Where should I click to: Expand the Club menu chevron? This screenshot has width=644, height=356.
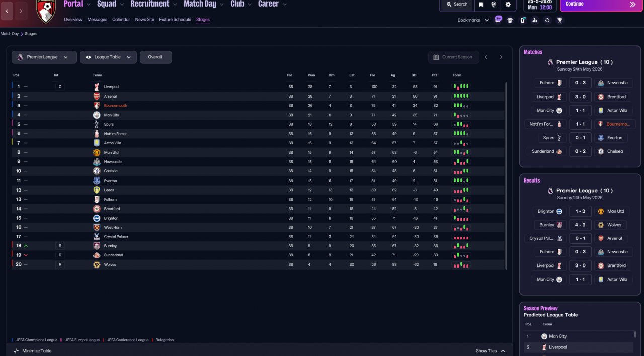250,5
